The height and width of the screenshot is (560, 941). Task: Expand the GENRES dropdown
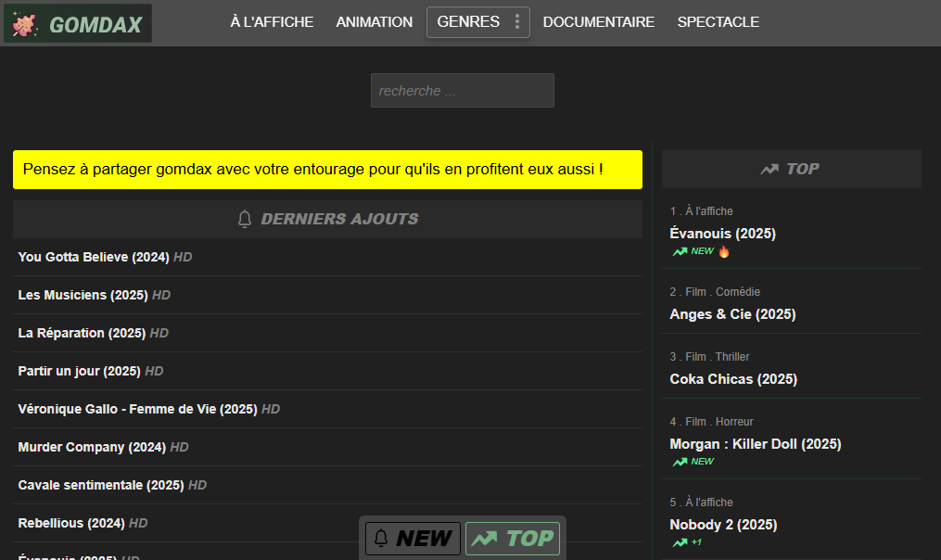point(468,22)
